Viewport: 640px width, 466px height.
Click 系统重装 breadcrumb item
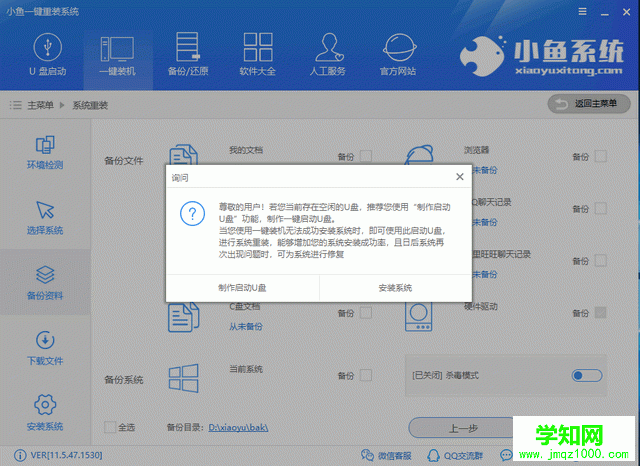point(90,105)
